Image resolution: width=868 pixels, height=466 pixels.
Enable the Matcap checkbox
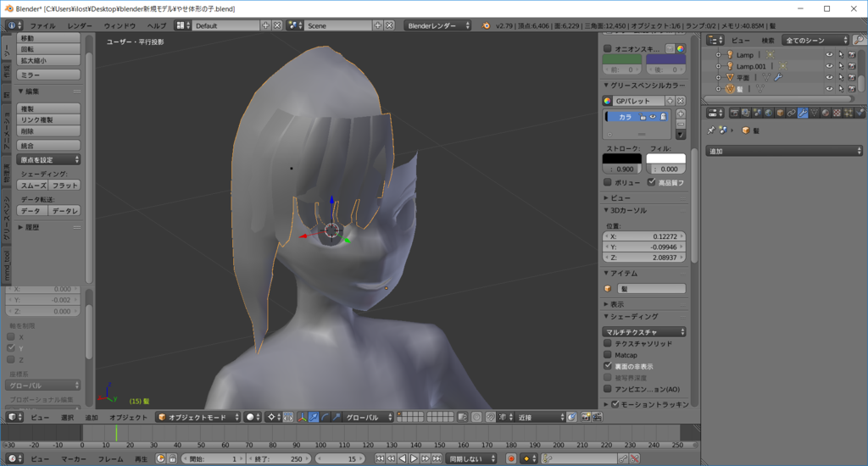point(608,355)
